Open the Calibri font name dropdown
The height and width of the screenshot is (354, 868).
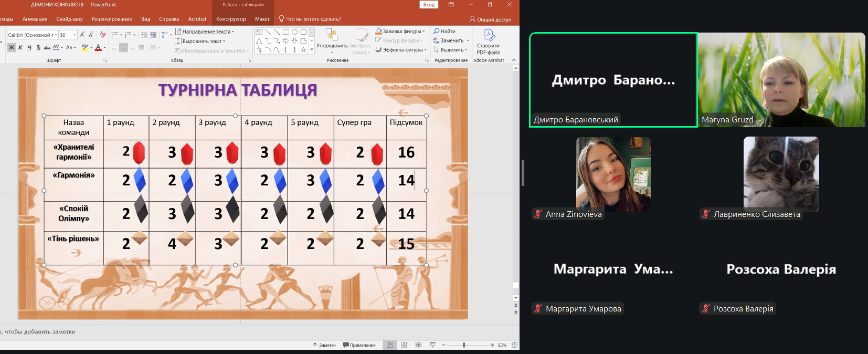click(55, 35)
